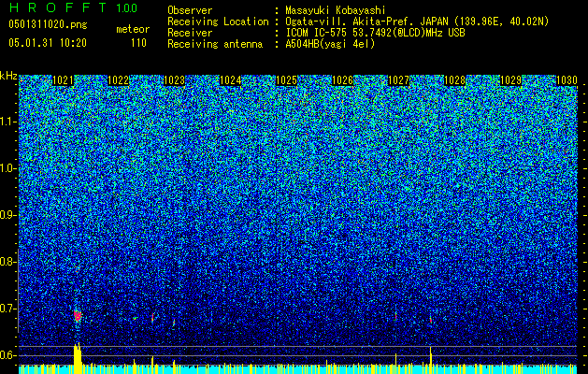The width and height of the screenshot is (588, 374).
Task: Click the 1021 time marker
Action: tap(63, 80)
